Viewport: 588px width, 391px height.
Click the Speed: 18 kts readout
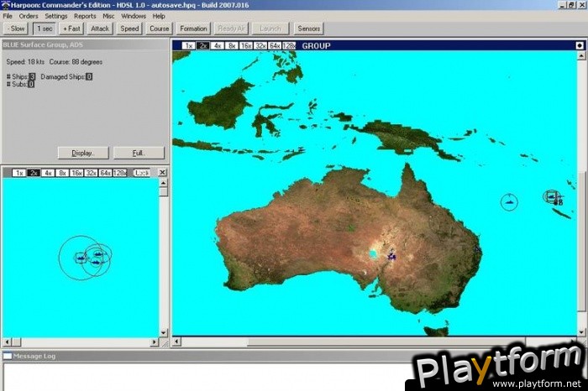(x=25, y=62)
